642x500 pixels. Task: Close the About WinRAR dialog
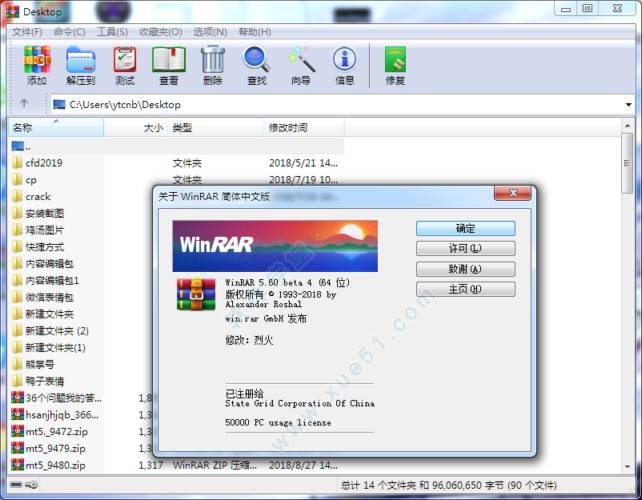click(x=513, y=193)
